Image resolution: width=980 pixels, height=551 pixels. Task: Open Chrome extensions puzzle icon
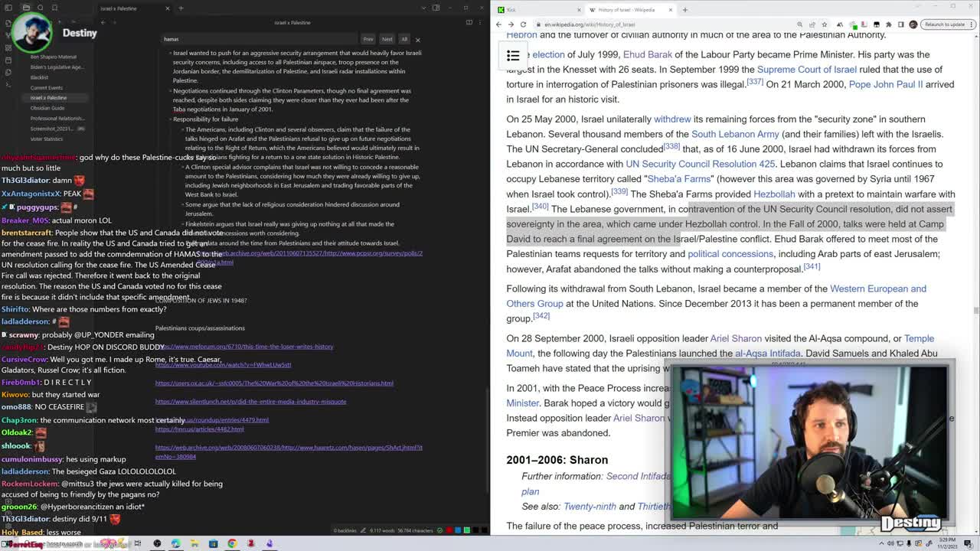click(x=888, y=24)
